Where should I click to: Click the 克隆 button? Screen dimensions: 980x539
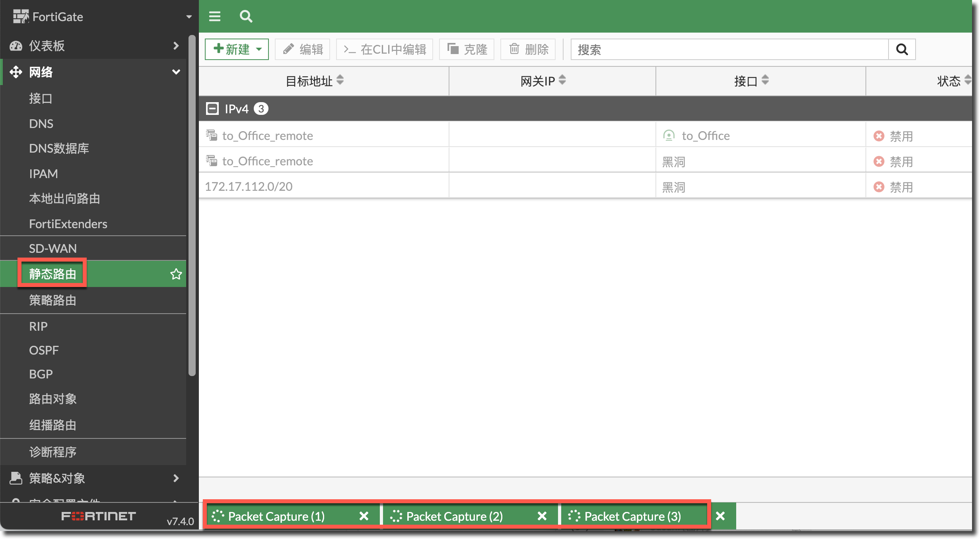[467, 49]
